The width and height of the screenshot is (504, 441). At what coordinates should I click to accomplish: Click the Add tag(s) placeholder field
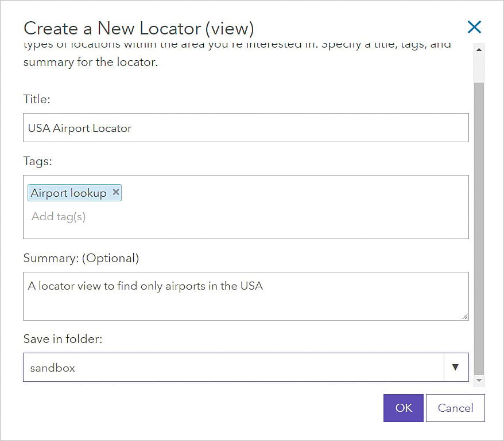(x=59, y=217)
